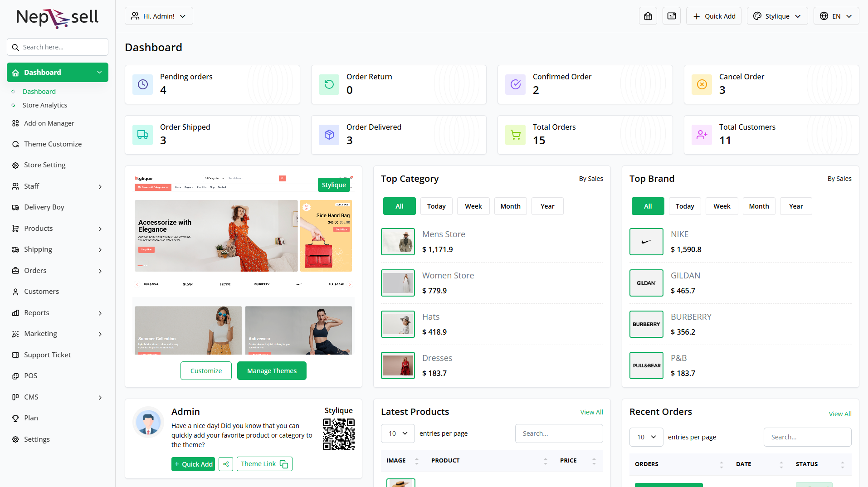
Task: Open Delivery Boy in sidebar
Action: tap(58, 207)
